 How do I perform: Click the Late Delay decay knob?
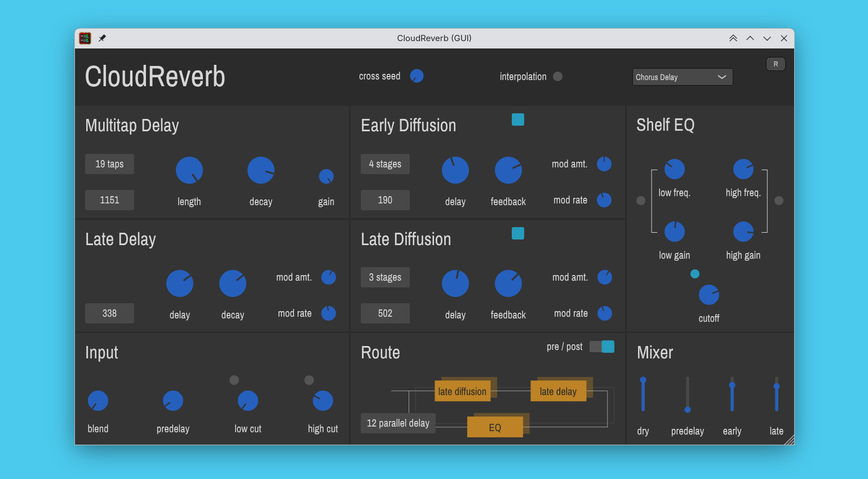[x=232, y=283]
